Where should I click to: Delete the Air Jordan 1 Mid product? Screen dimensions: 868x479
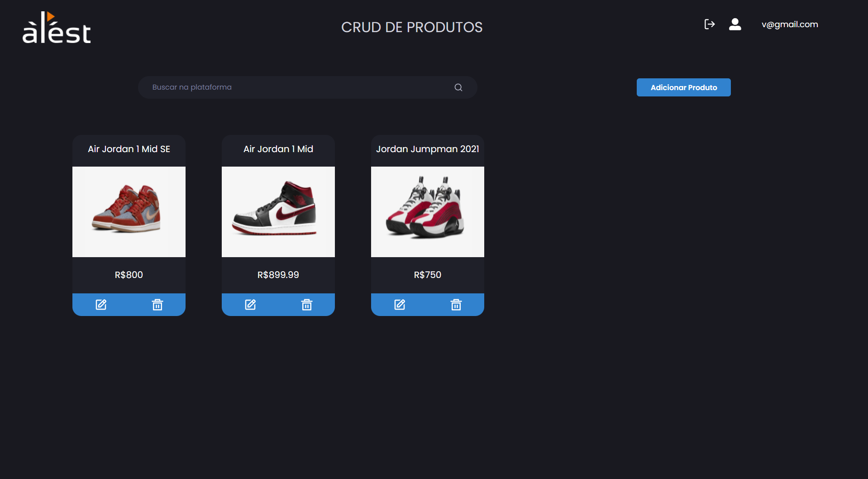click(x=306, y=305)
